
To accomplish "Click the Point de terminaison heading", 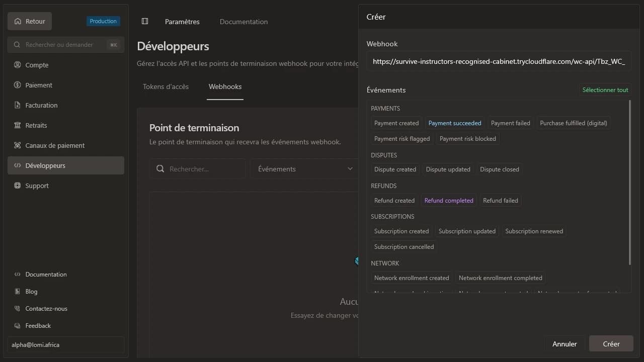I will click(x=194, y=128).
